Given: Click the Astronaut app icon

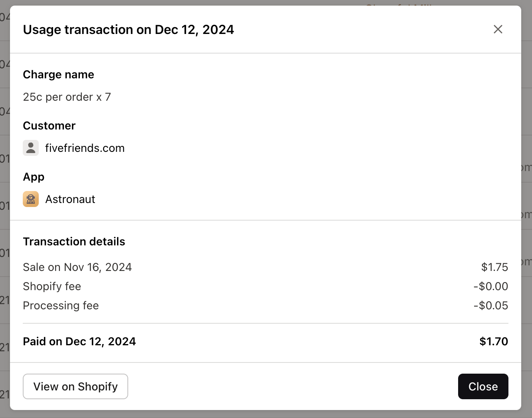Looking at the screenshot, I should pyautogui.click(x=31, y=199).
